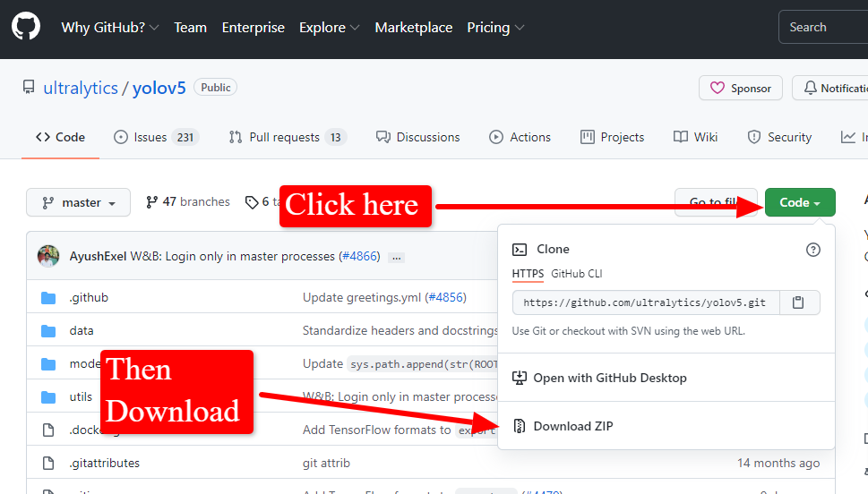The width and height of the screenshot is (868, 494).
Task: Open the 'git attrib' commit message
Action: coord(326,463)
